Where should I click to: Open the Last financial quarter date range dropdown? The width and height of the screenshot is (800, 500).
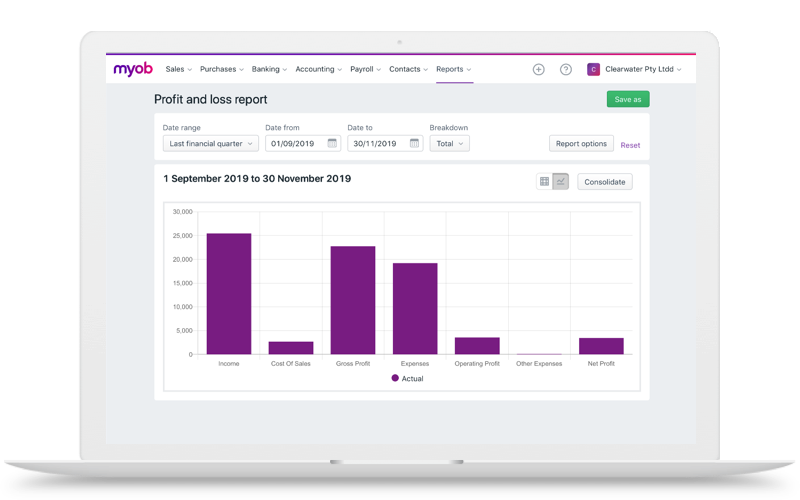tap(211, 143)
